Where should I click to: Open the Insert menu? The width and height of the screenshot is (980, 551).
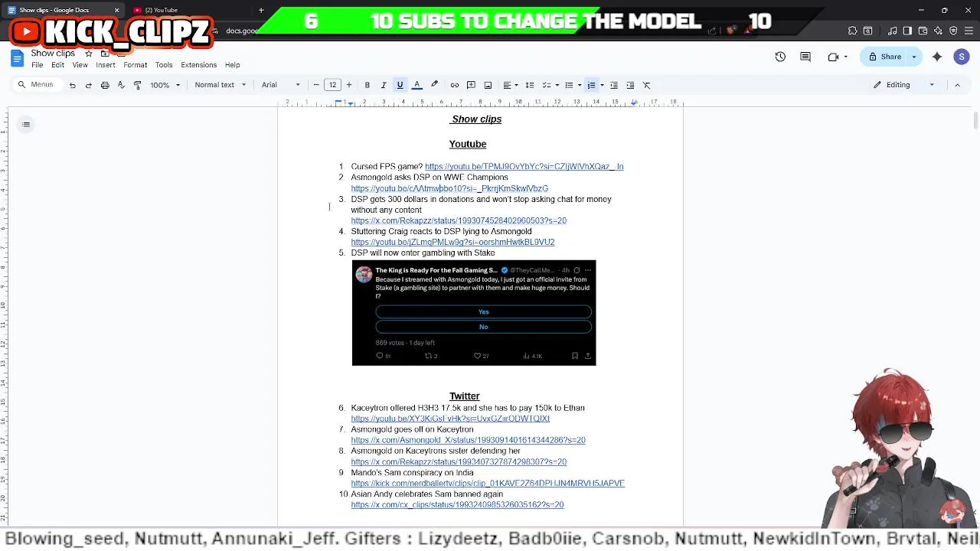[x=106, y=65]
